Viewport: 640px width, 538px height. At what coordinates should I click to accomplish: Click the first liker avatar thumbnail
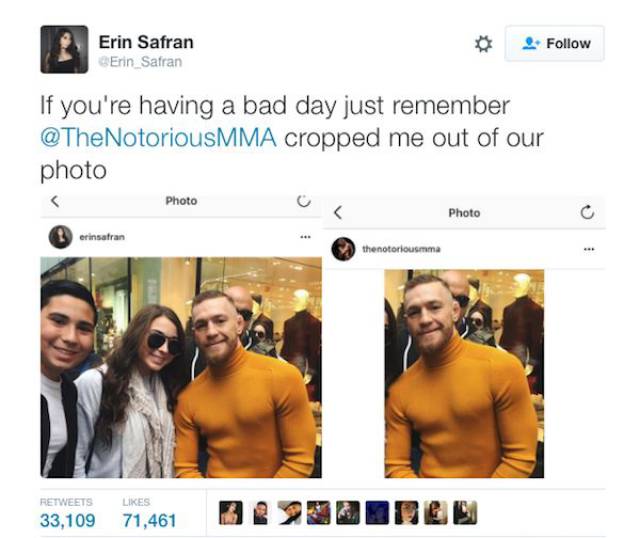pos(231,513)
